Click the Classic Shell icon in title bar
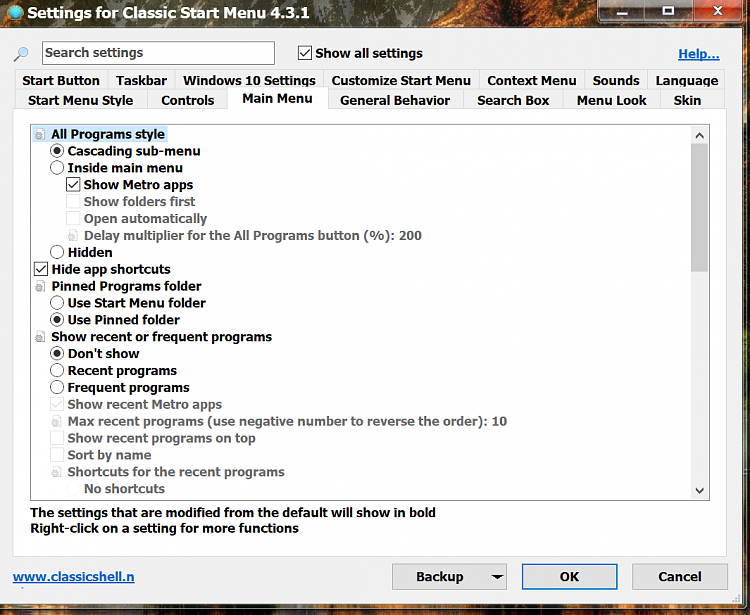 click(14, 11)
